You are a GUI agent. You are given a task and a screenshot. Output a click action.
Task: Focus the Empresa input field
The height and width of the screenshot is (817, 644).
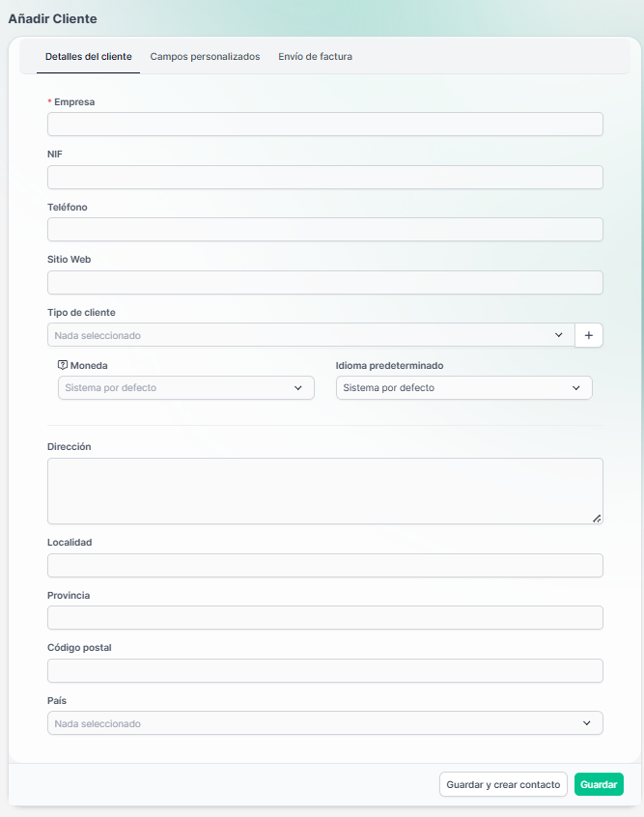(x=324, y=125)
